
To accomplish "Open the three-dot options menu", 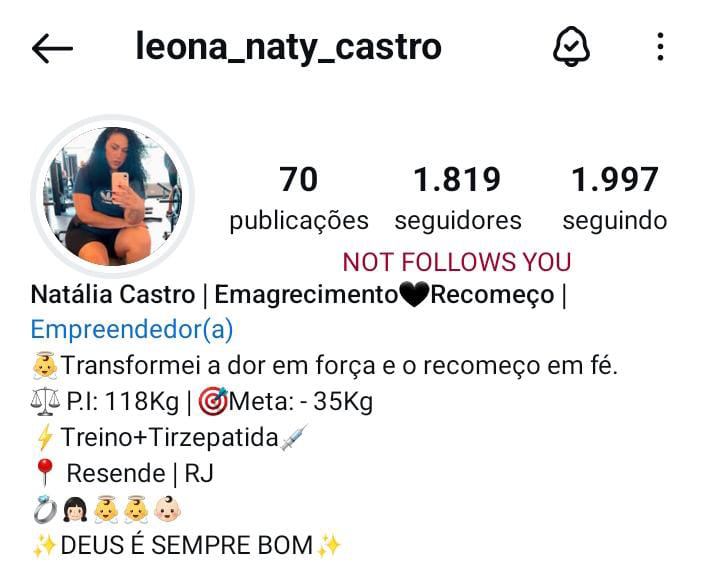I will (660, 47).
